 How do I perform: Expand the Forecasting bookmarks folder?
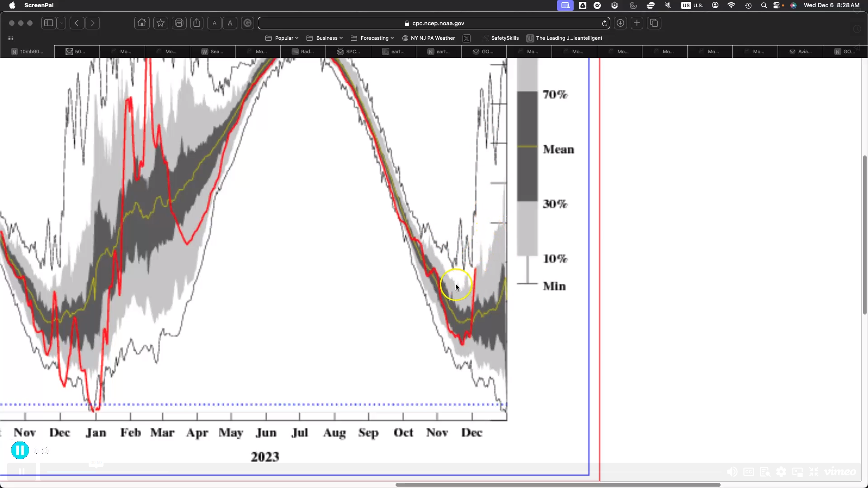pyautogui.click(x=373, y=38)
